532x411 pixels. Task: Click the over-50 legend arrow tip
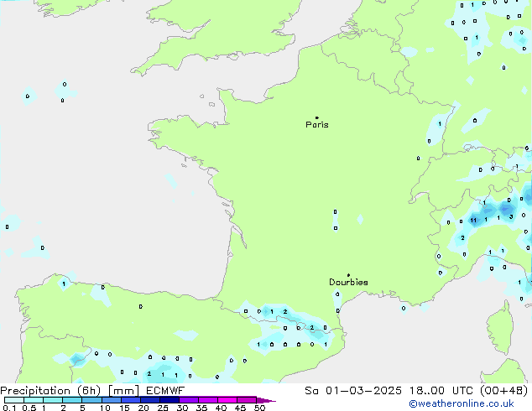coord(266,400)
